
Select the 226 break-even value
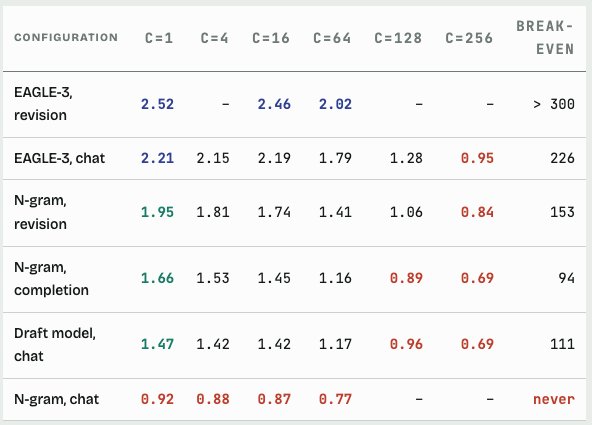click(563, 158)
